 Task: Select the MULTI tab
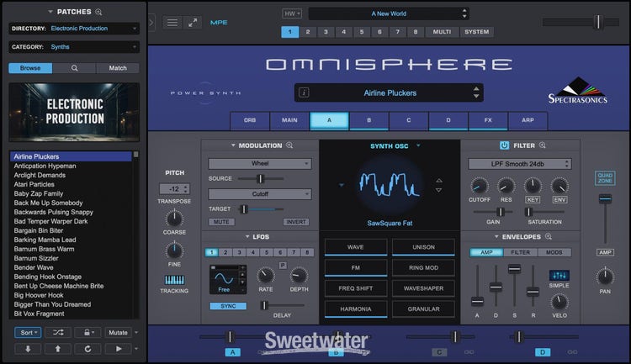click(441, 32)
